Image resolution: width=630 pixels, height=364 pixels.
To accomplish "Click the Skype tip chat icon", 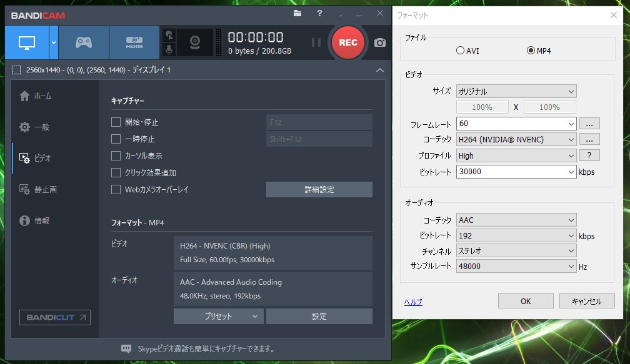I will click(x=126, y=349).
